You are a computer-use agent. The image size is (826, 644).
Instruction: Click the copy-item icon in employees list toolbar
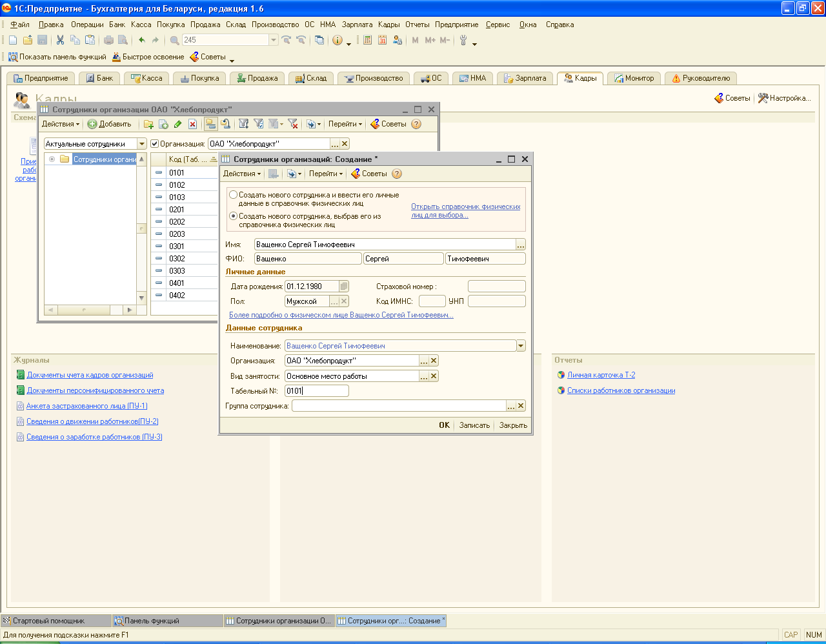163,124
